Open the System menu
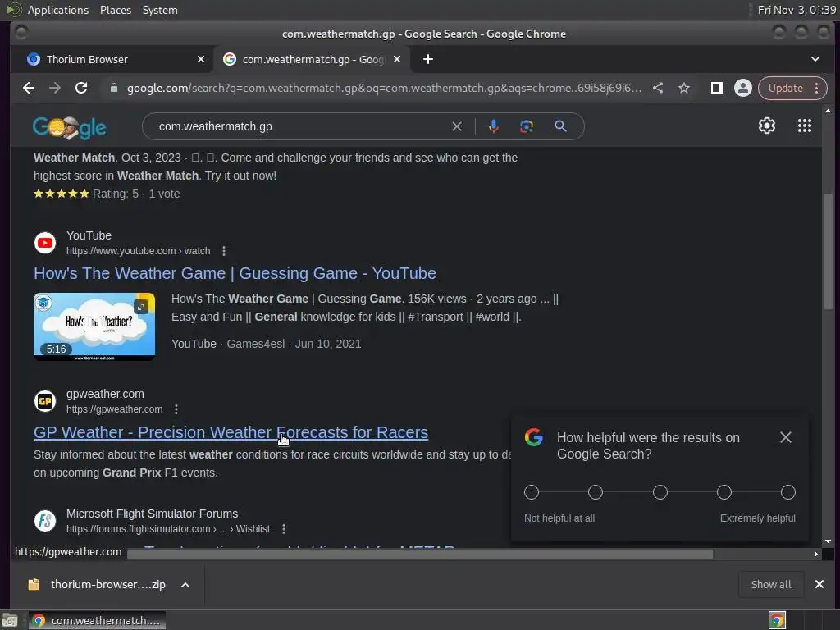840x630 pixels. coord(160,10)
